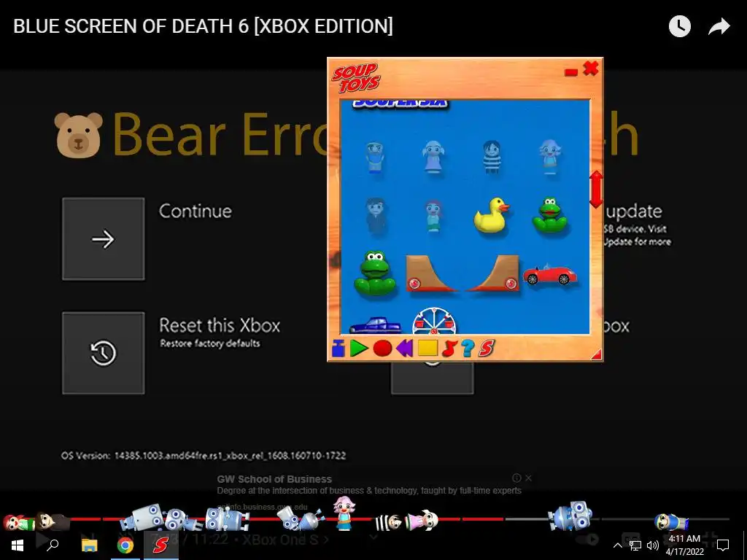Click the yellow stop square in Soup Toys
The image size is (747, 560).
[x=427, y=348]
